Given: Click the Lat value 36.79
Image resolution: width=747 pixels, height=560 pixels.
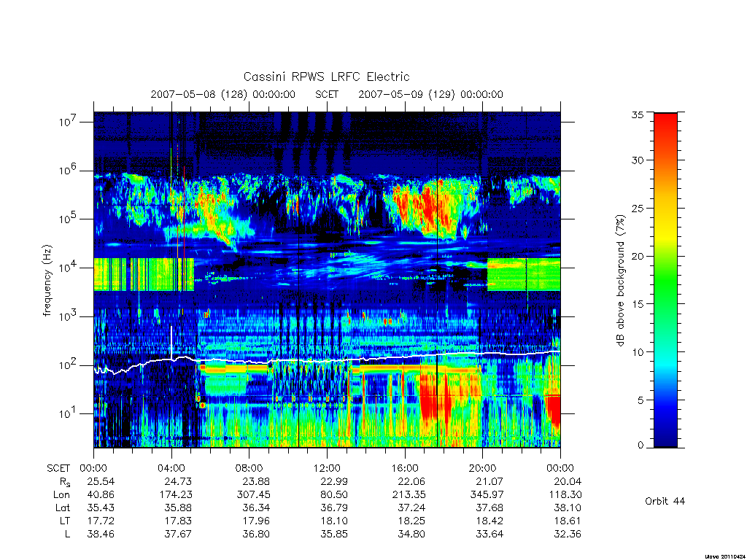Looking at the screenshot, I should pyautogui.click(x=334, y=507).
